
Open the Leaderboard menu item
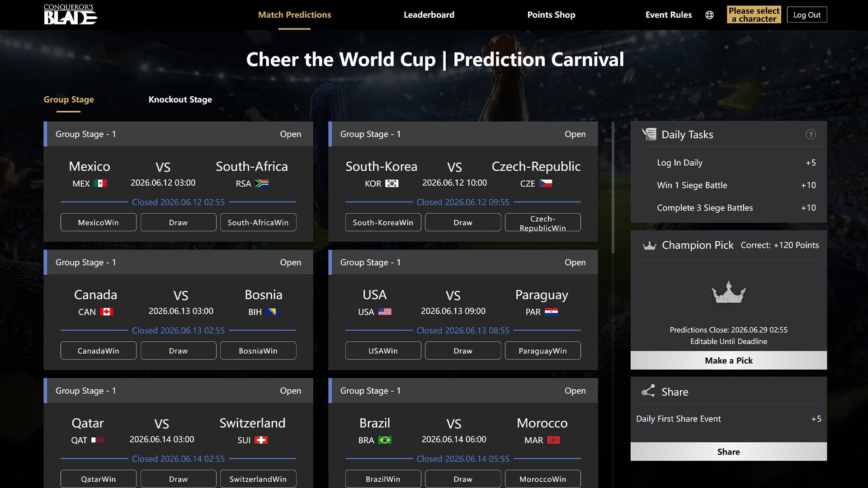pyautogui.click(x=429, y=15)
